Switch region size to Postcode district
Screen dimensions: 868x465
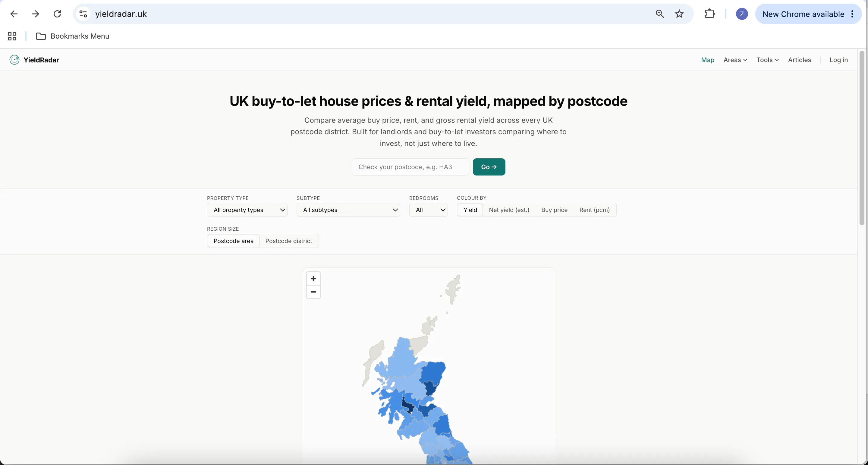pyautogui.click(x=288, y=241)
